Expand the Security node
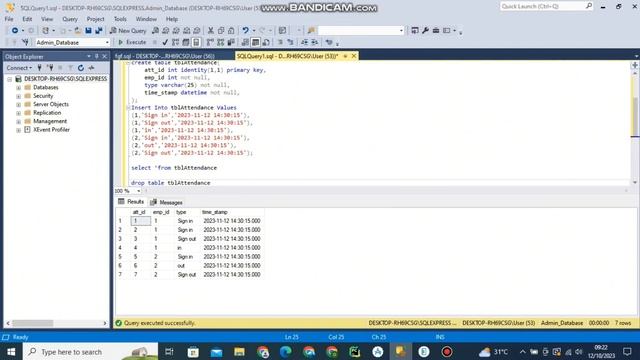 [18, 96]
